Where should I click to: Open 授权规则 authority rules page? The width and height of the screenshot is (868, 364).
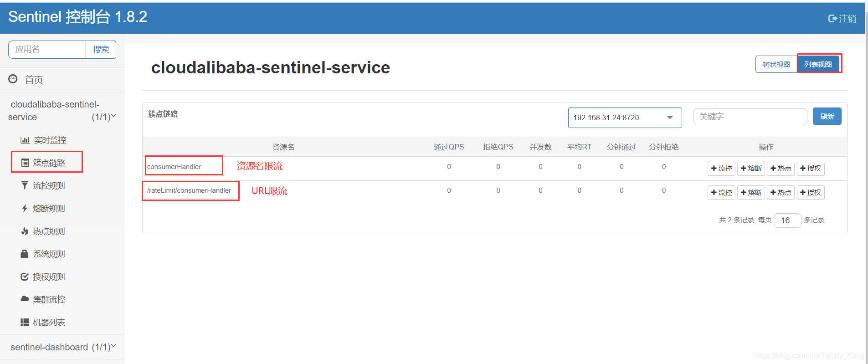(49, 277)
